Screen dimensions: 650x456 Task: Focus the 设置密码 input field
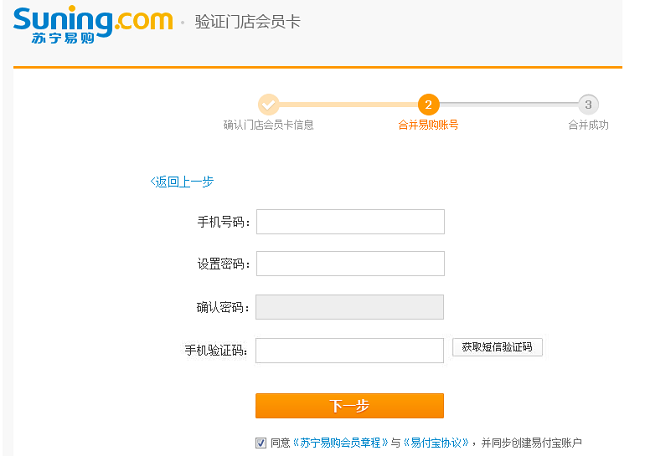[x=350, y=263]
